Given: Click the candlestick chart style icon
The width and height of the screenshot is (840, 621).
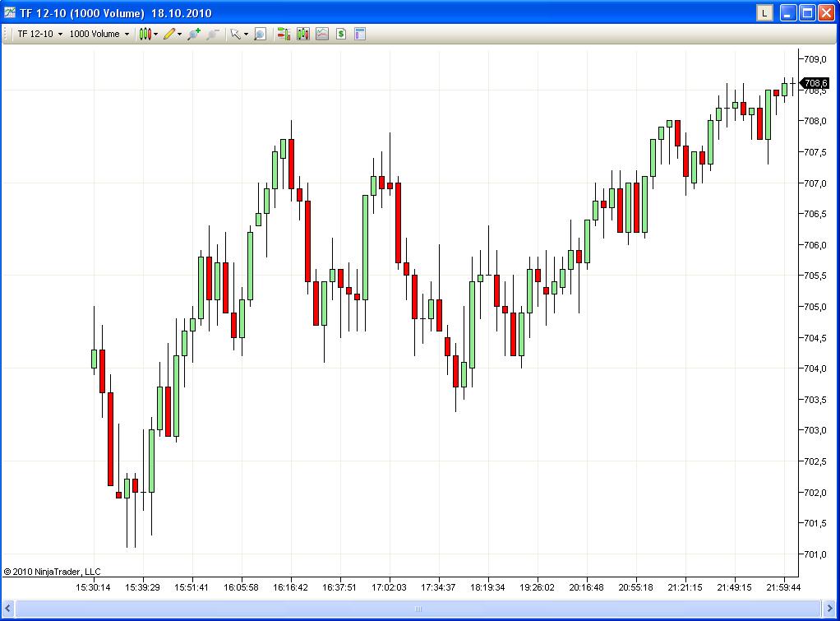Looking at the screenshot, I should pyautogui.click(x=145, y=35).
